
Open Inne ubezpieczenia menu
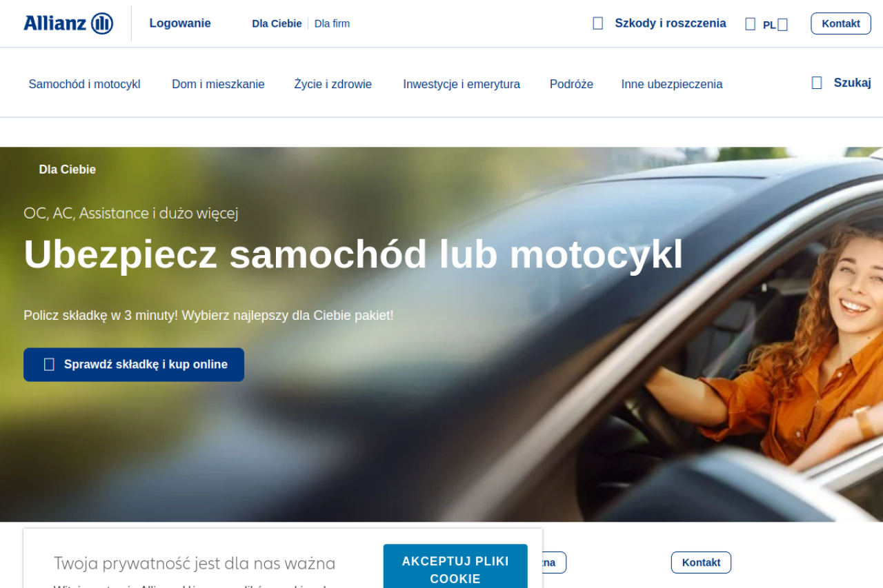672,84
